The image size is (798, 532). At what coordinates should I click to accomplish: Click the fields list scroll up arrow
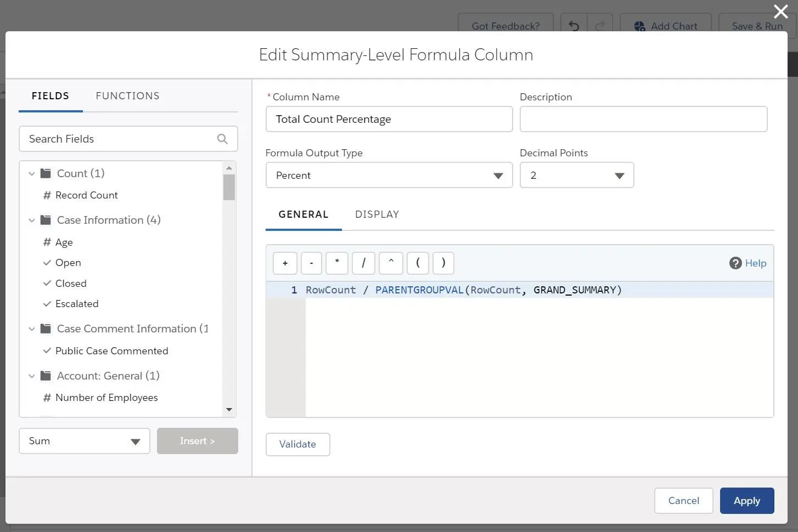(x=229, y=168)
